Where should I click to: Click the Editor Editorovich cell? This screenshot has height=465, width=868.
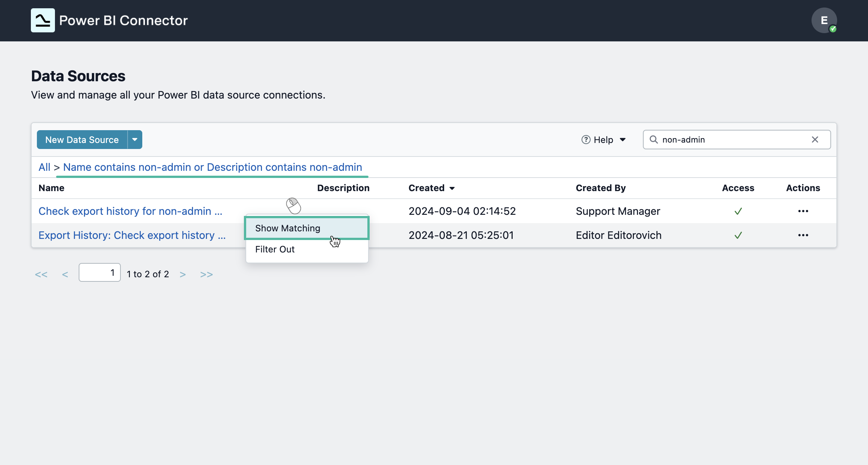pos(618,235)
